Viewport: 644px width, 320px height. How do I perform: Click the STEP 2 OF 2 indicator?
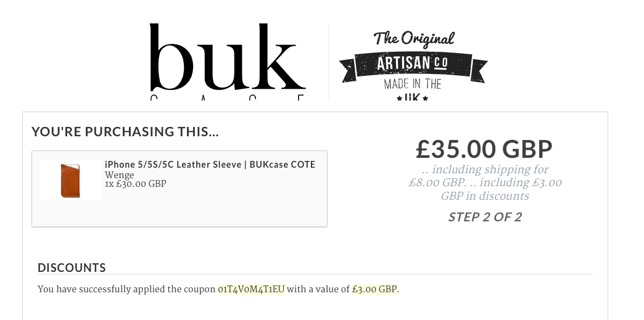pos(484,217)
